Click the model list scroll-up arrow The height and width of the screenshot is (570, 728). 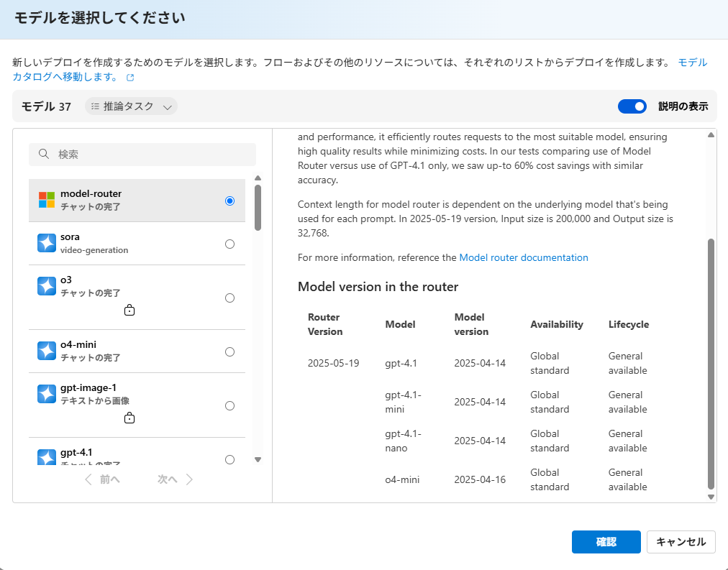[x=258, y=178]
